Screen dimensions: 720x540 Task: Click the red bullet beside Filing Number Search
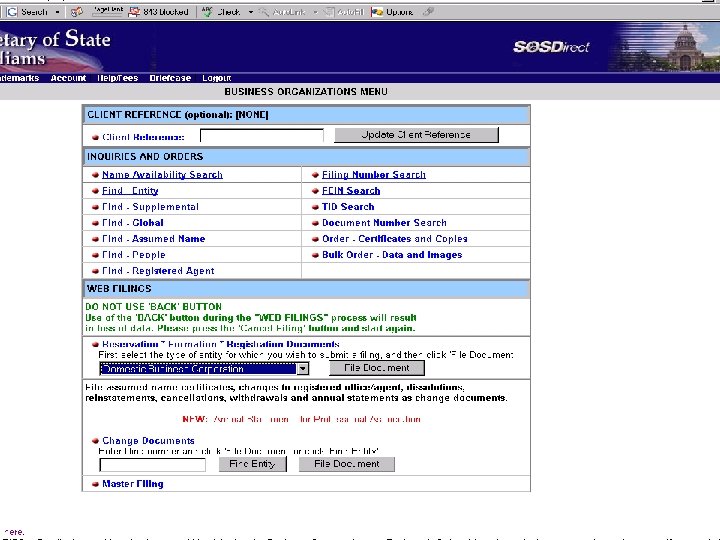(315, 175)
